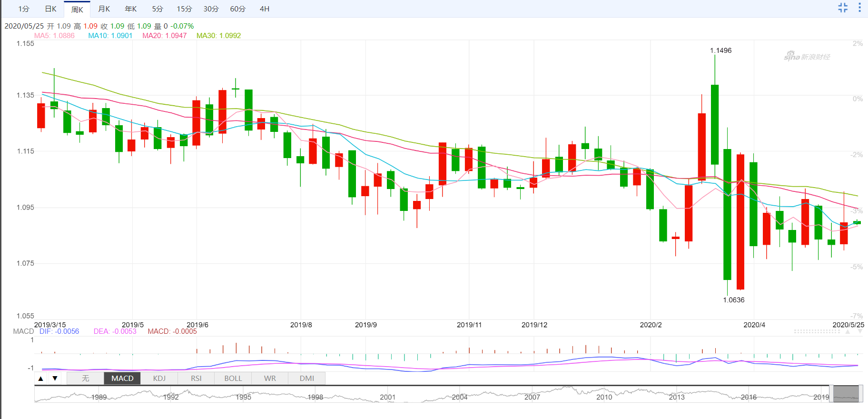Switch to the 年K yearly chart tab
Viewport: 868px width, 419px height.
point(131,9)
